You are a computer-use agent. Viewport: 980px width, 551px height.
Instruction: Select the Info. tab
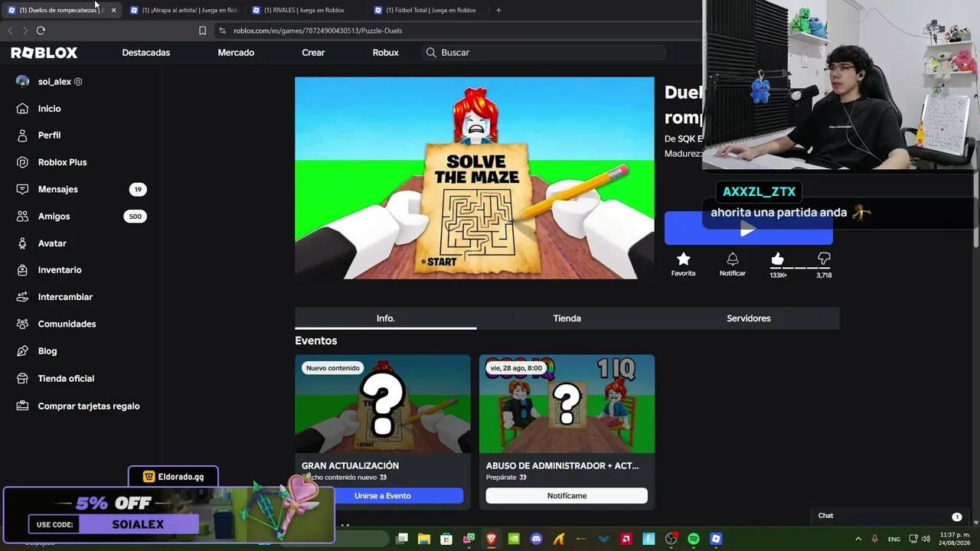pyautogui.click(x=386, y=318)
